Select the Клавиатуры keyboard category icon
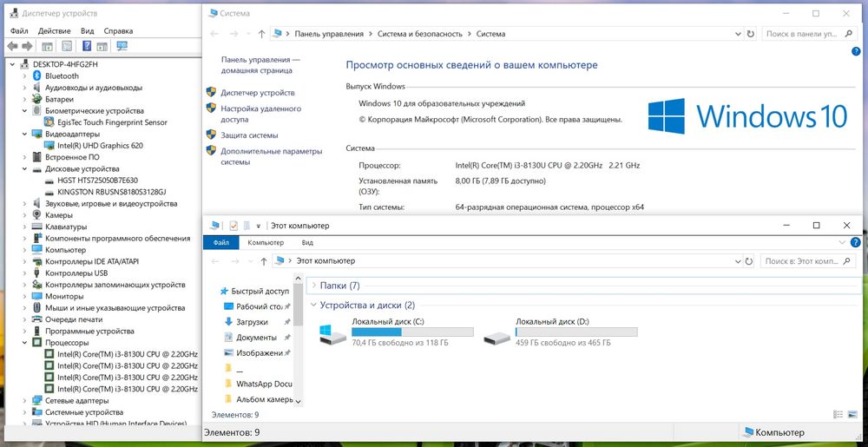This screenshot has height=447, width=868. (x=37, y=227)
